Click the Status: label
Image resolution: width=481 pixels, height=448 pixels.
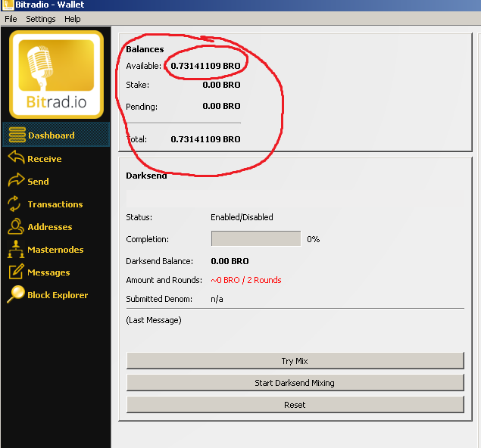(x=139, y=217)
